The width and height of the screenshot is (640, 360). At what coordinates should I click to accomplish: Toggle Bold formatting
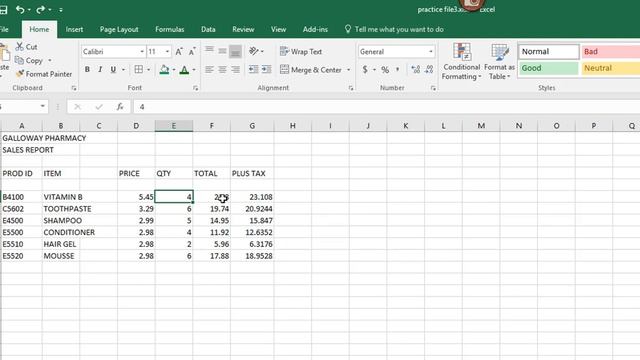tap(87, 70)
